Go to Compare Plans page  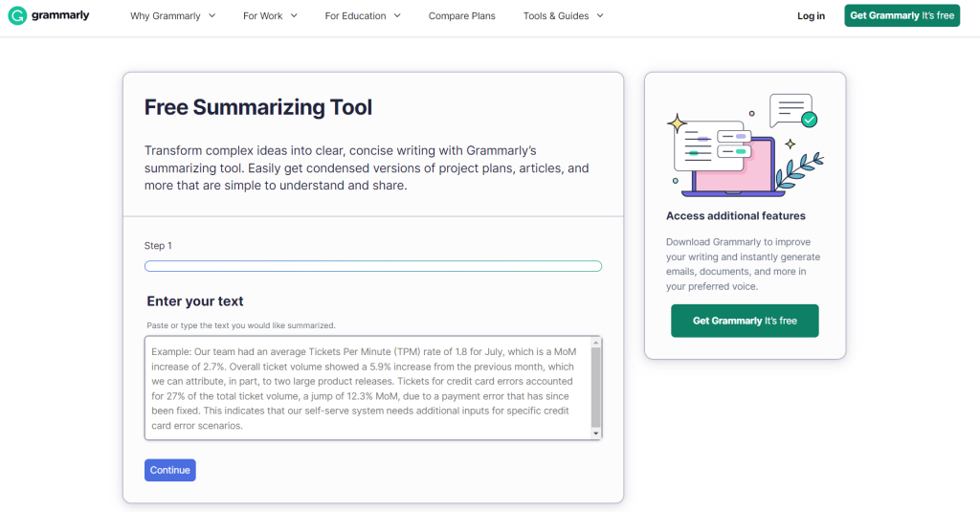click(x=462, y=15)
